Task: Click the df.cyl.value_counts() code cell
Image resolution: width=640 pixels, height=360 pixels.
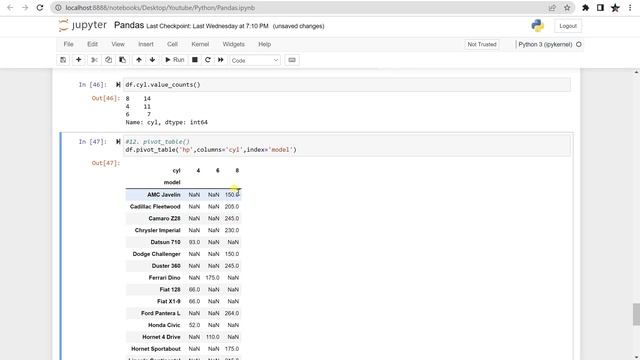Action: point(347,84)
